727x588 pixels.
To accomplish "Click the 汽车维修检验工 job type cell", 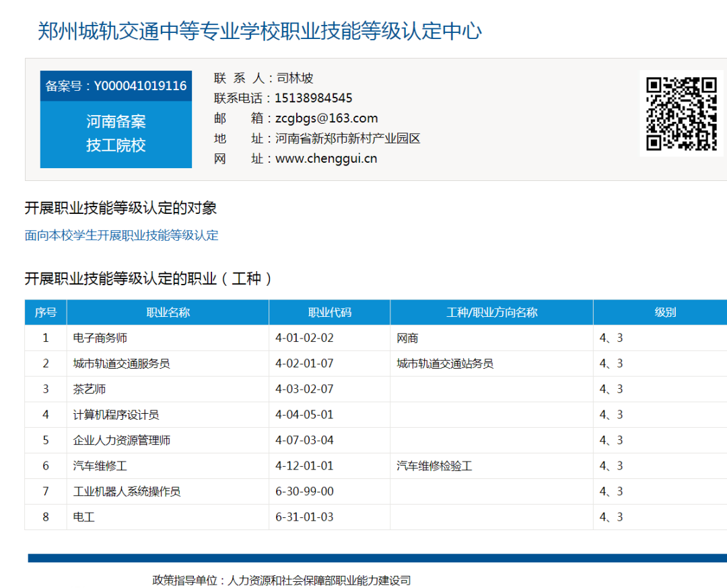I will (434, 466).
